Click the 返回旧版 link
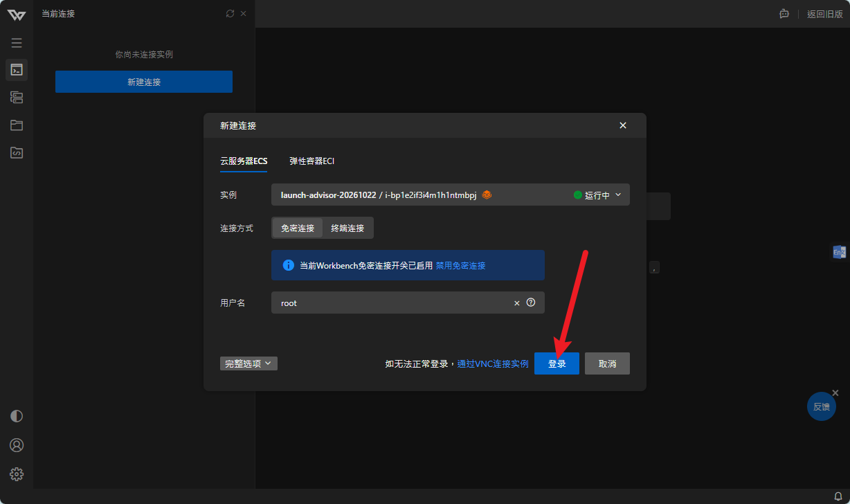 click(x=825, y=14)
